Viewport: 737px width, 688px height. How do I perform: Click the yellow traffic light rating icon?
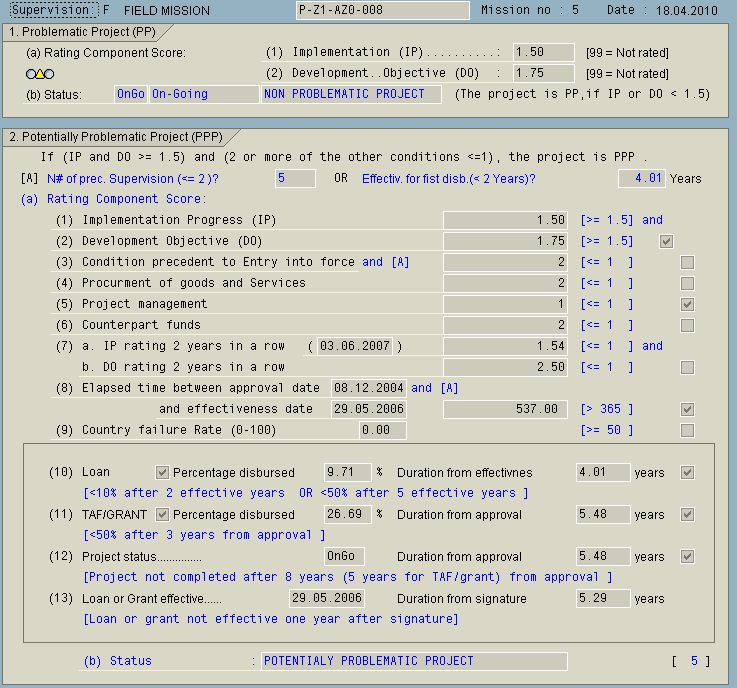pos(40,73)
